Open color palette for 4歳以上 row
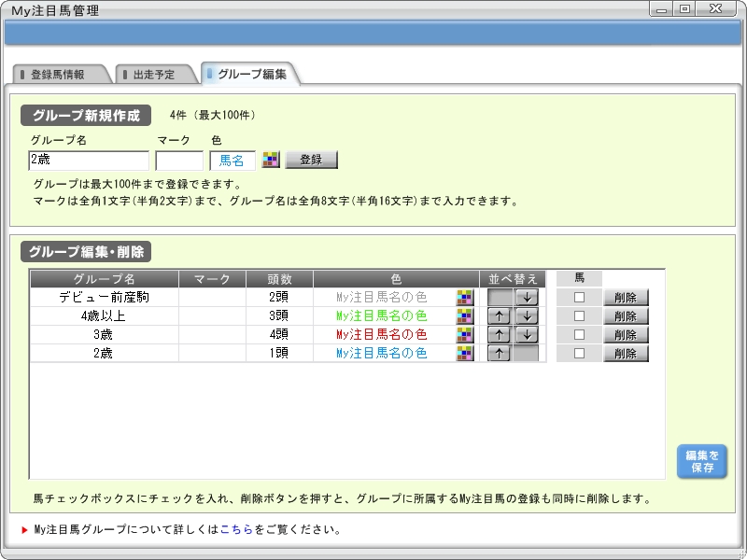 click(x=464, y=316)
